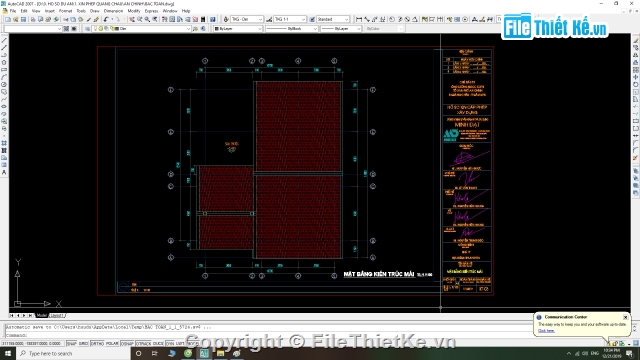Toggle OSNAP mode in status bar

(127, 344)
